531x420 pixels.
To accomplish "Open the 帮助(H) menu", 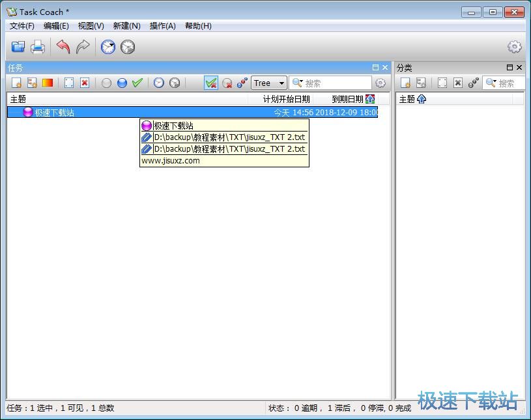I will [x=198, y=26].
